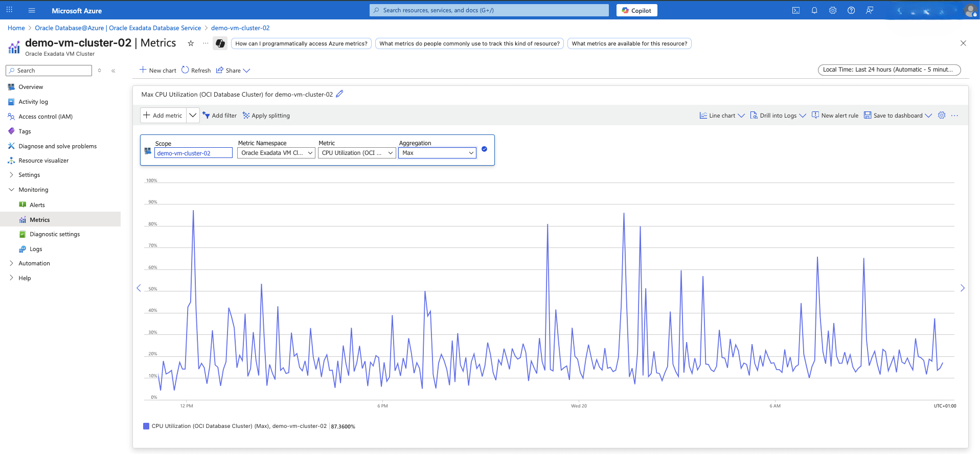Open the Copilot button in top bar
Image resolution: width=980 pixels, height=454 pixels.
point(636,10)
